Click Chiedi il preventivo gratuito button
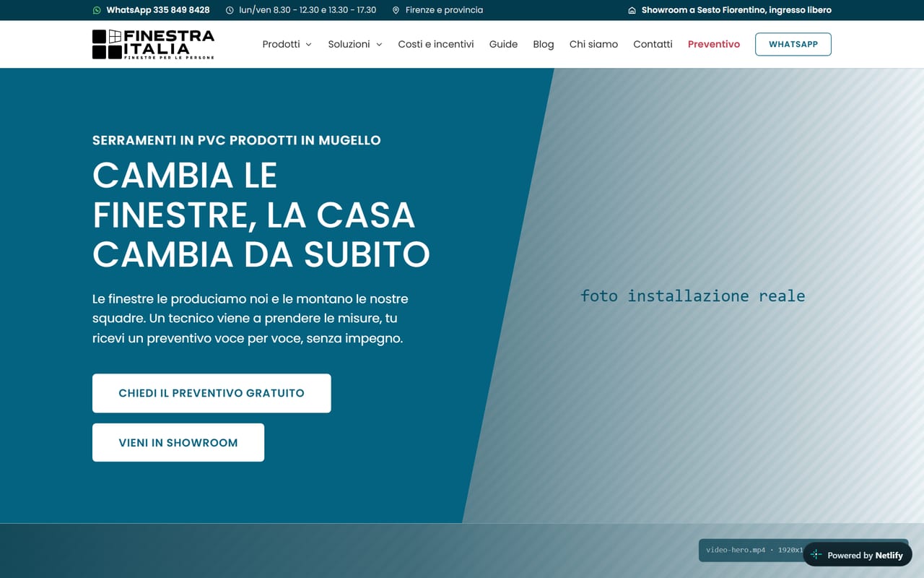Viewport: 924px width, 578px height. (x=212, y=393)
